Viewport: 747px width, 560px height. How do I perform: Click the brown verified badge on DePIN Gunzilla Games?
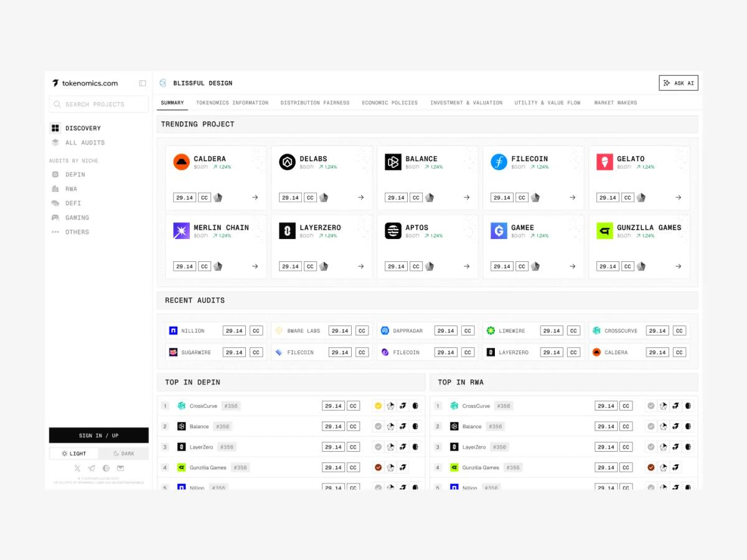click(378, 467)
